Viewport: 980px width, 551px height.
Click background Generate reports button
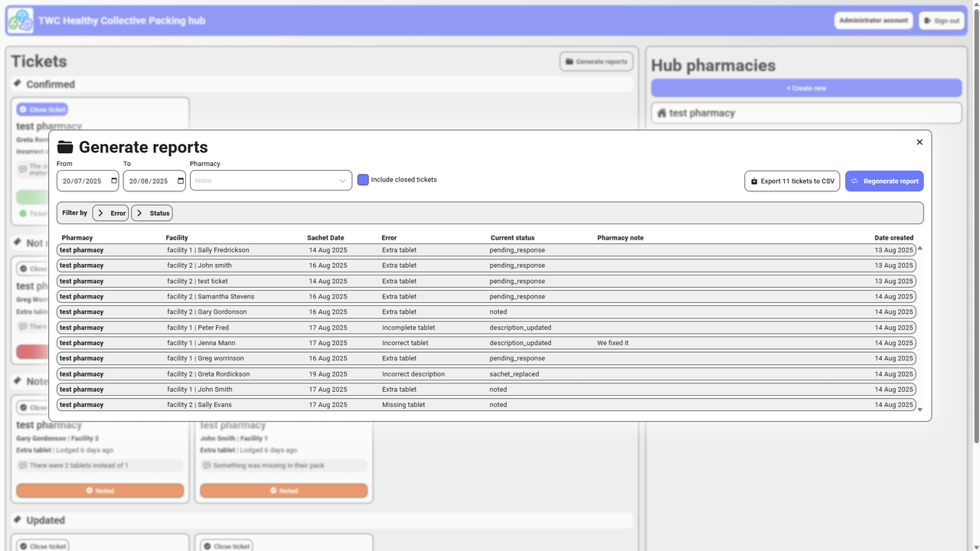coord(596,61)
